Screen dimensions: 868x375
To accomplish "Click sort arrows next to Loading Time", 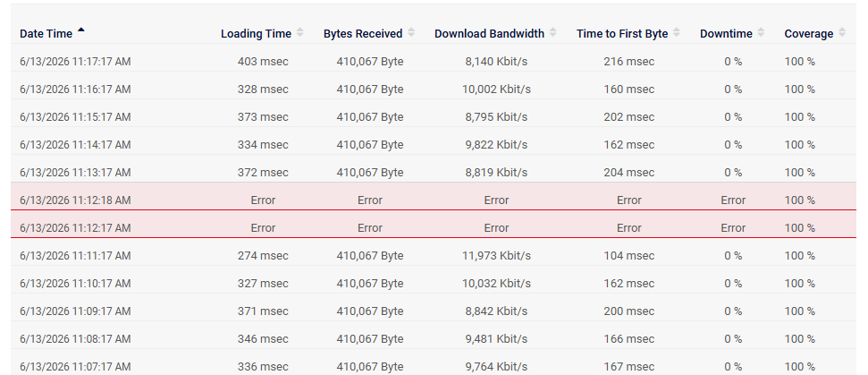I will pos(300,33).
